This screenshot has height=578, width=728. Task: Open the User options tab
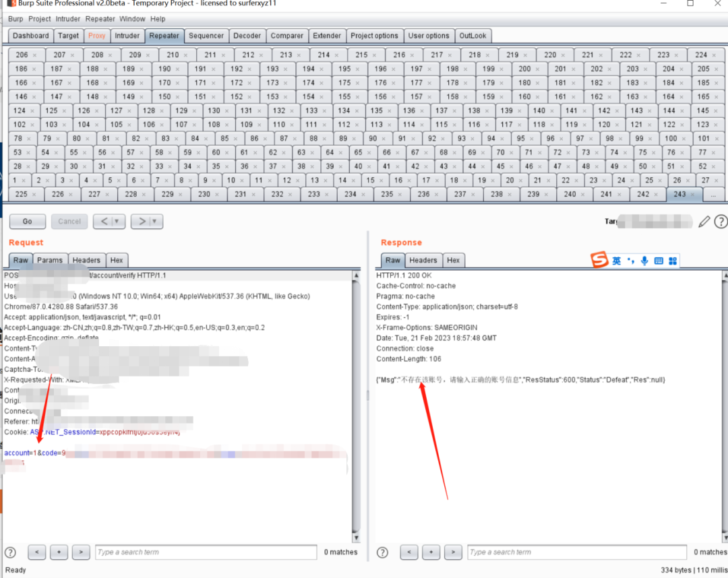[x=429, y=36]
